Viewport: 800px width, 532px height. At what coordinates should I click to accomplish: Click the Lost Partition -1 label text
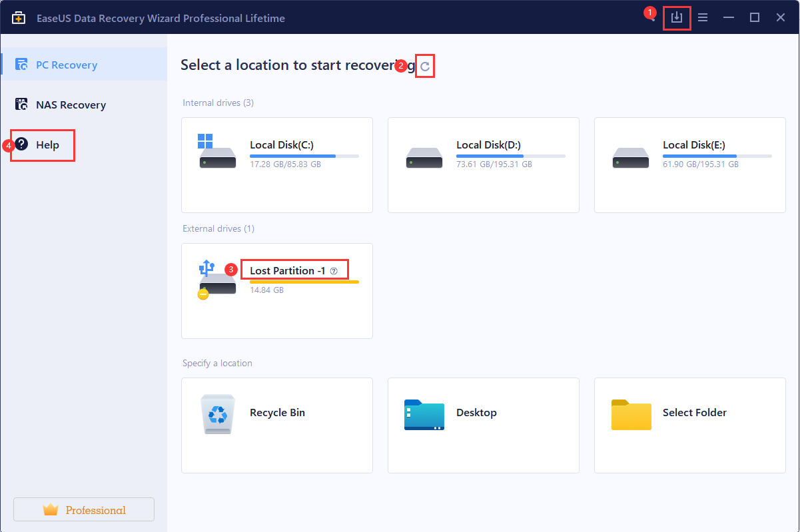(287, 270)
